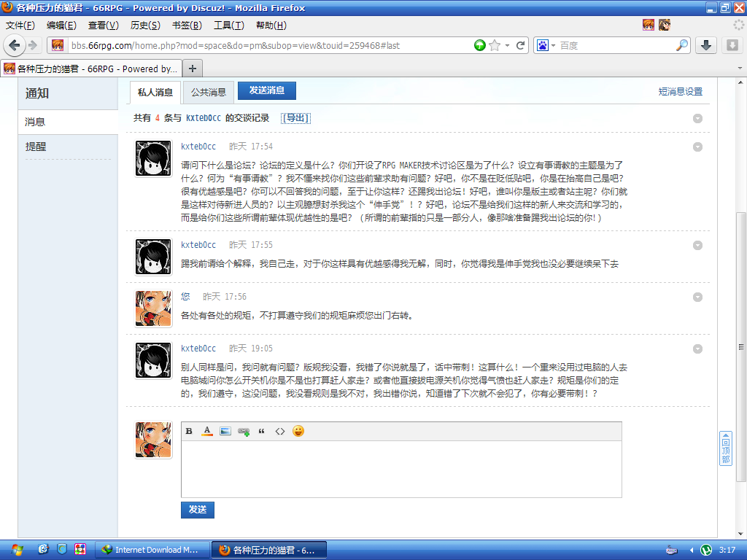This screenshot has height=560, width=747.
Task: Open the font color tool in the editor
Action: tap(206, 431)
